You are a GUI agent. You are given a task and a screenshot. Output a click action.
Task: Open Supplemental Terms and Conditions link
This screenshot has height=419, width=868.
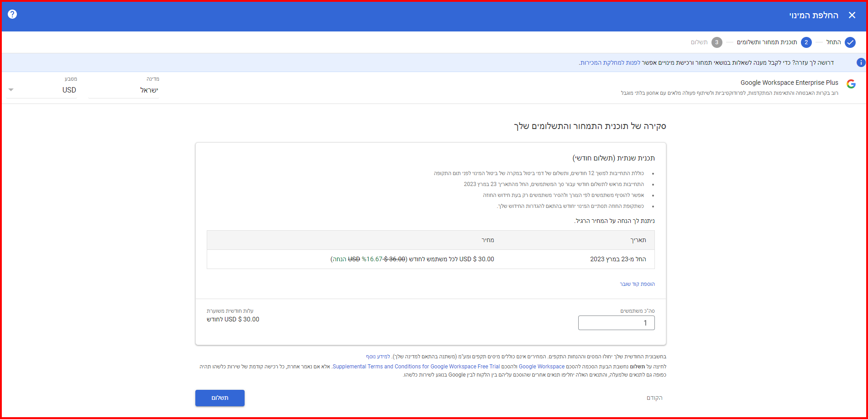(416, 367)
